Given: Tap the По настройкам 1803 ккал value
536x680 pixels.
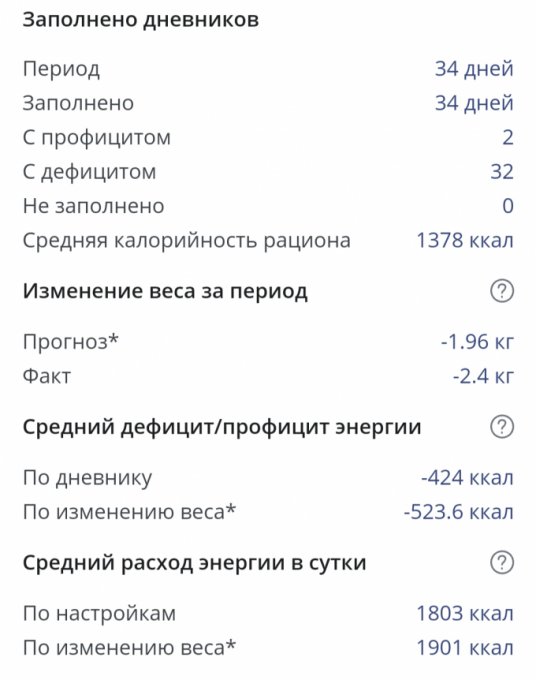Looking at the screenshot, I should (x=465, y=613).
